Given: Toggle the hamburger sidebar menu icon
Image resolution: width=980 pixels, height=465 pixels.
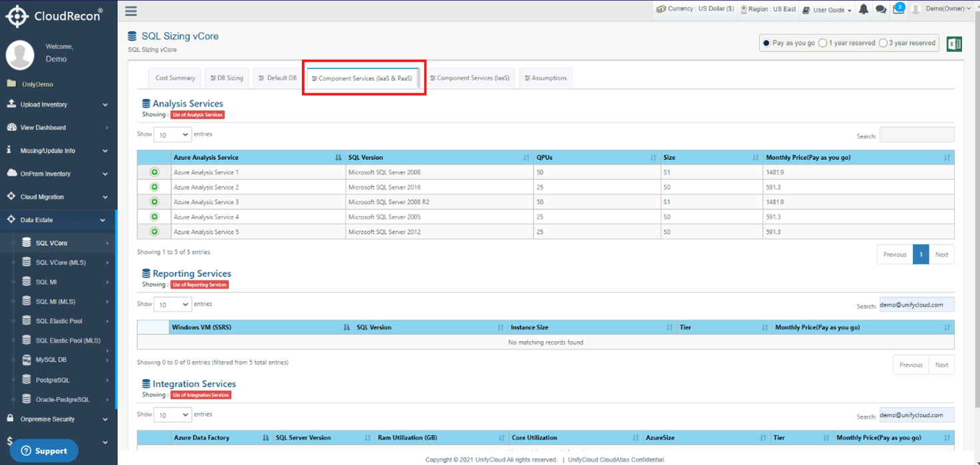Looking at the screenshot, I should click(131, 11).
